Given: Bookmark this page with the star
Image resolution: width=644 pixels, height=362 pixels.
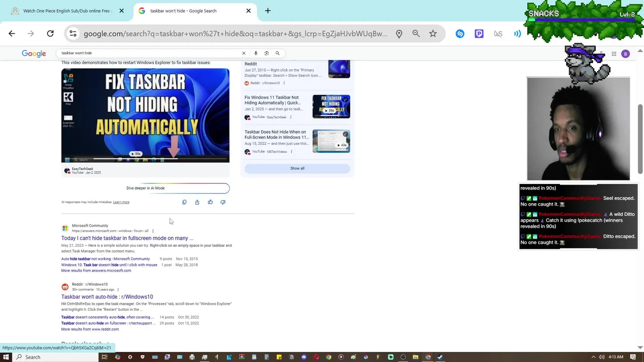Looking at the screenshot, I should pos(433,34).
